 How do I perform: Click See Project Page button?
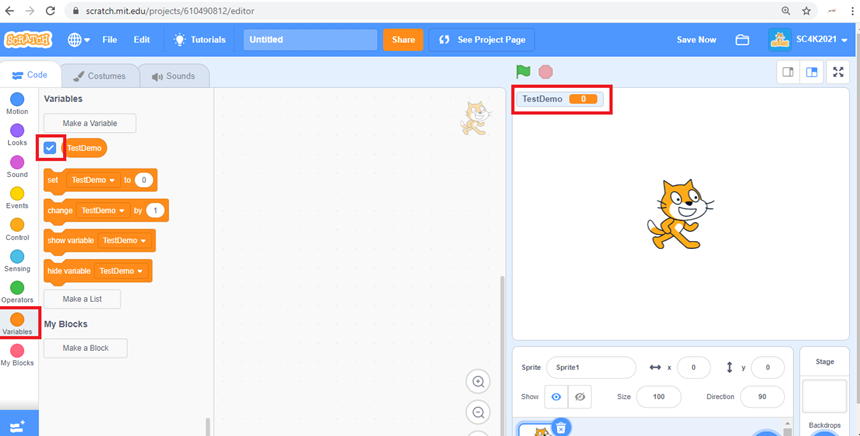[x=482, y=39]
